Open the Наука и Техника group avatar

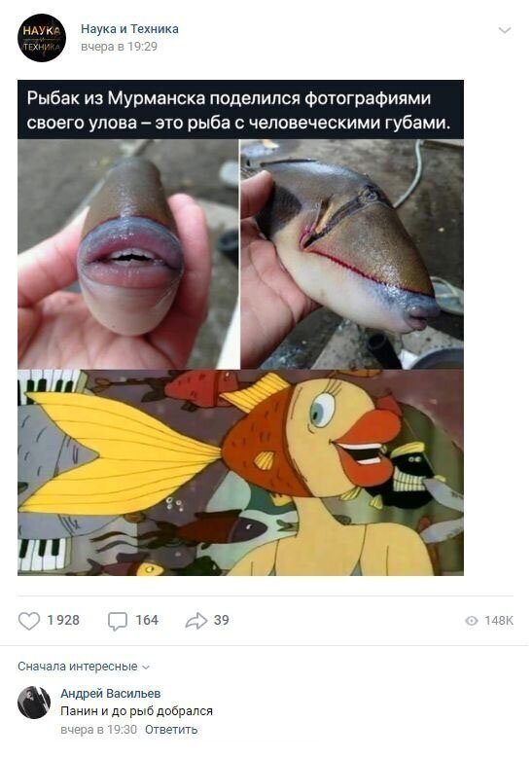[x=42, y=38]
